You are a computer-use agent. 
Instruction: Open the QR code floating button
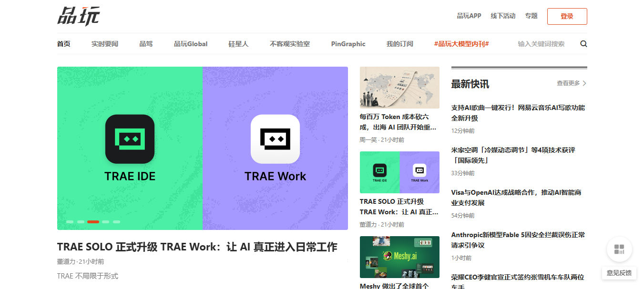(619, 249)
